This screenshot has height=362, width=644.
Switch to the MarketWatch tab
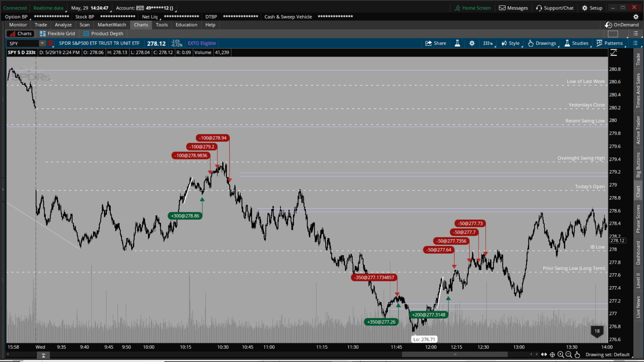point(112,25)
